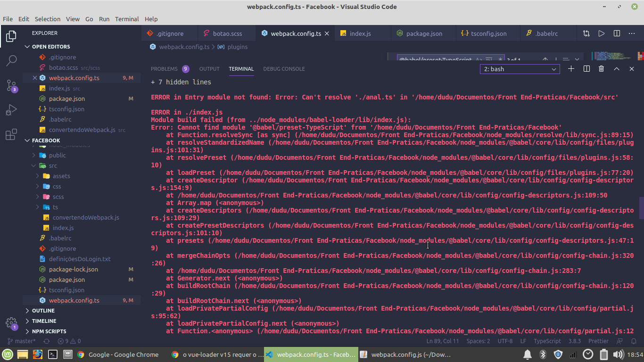Click the feedback icon in status bar
Screen dimensions: 644x362
[620, 341]
